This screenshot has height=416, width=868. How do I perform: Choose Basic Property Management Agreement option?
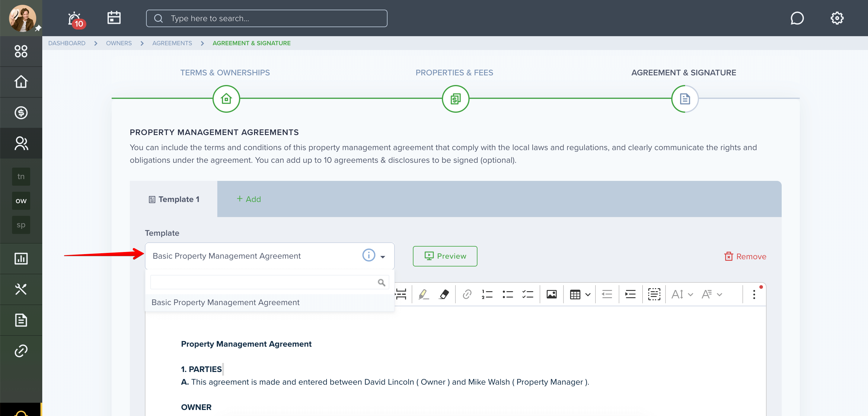pyautogui.click(x=270, y=302)
